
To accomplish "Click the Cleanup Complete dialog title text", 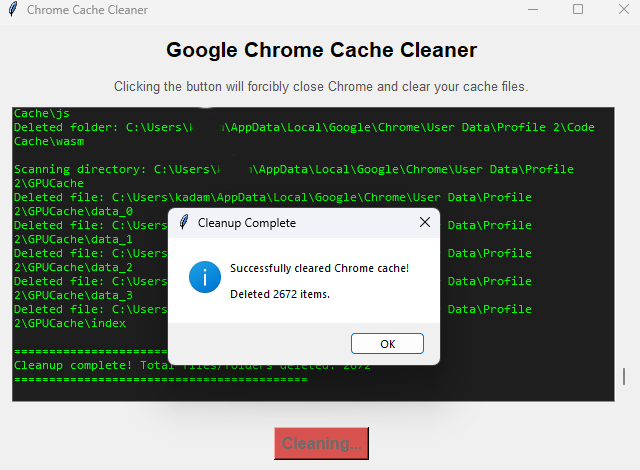I will tap(247, 223).
